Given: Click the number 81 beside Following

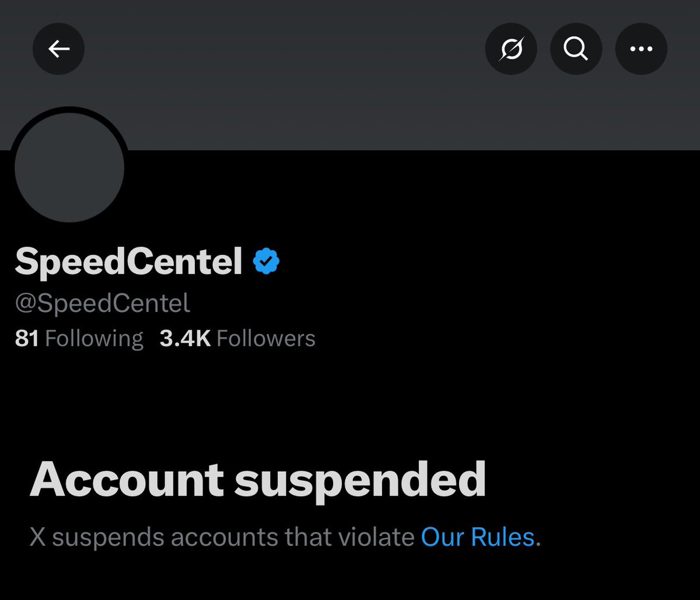Looking at the screenshot, I should point(27,338).
